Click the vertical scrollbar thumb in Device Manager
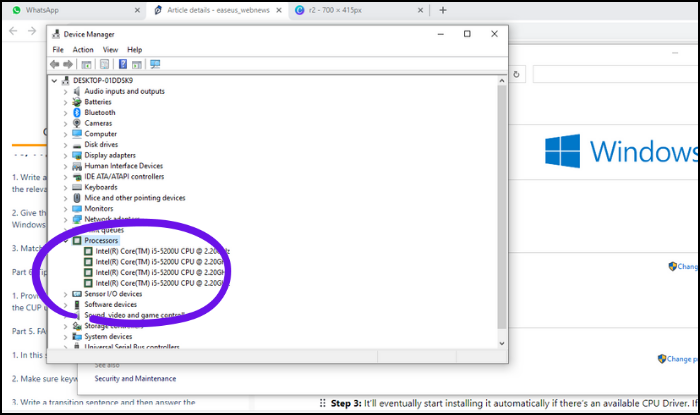Image resolution: width=700 pixels, height=415 pixels. click(502, 207)
